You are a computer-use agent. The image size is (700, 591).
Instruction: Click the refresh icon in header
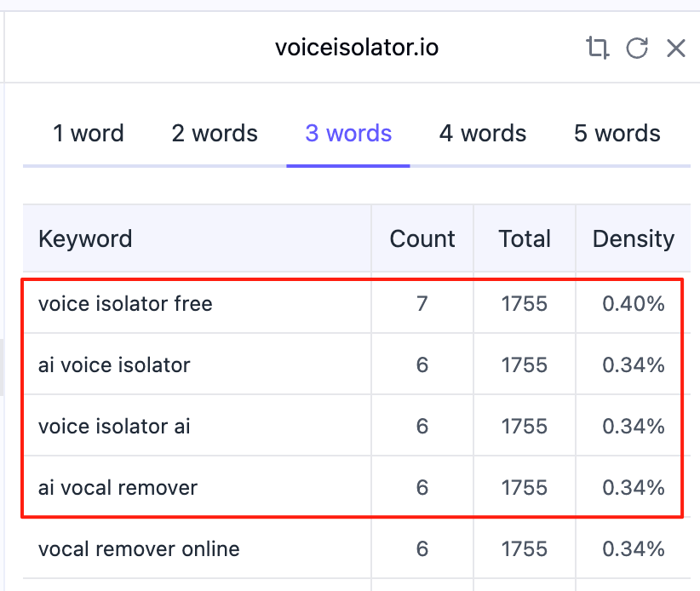(x=637, y=48)
